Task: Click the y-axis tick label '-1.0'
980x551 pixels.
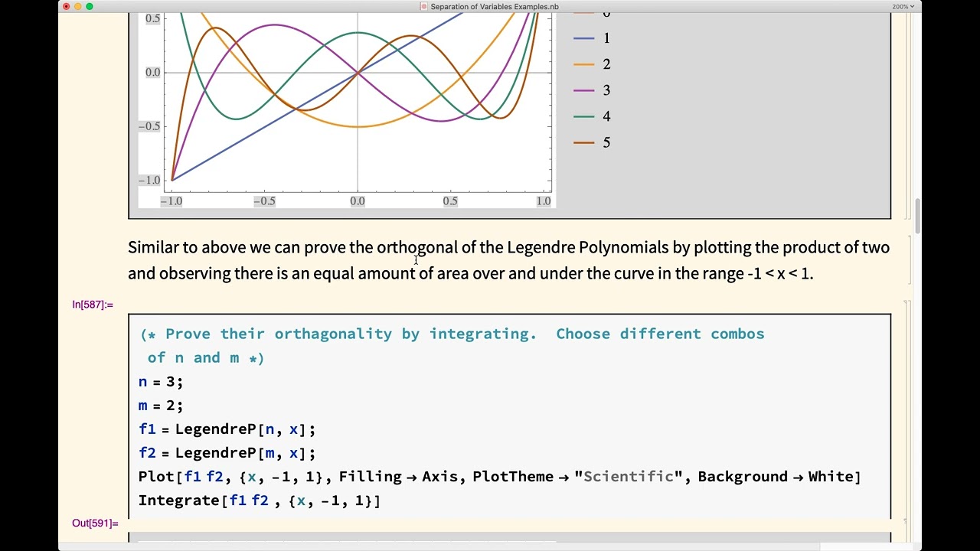Action: point(150,181)
